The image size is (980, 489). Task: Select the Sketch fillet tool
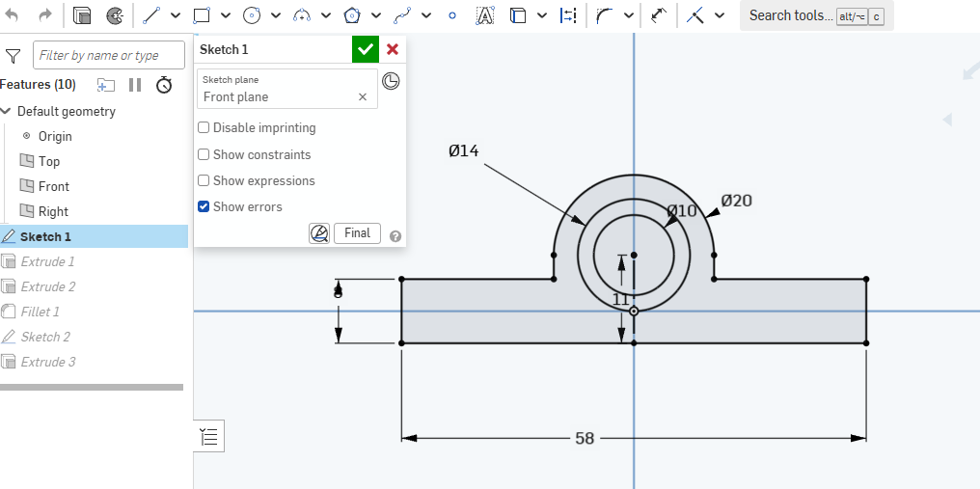point(605,15)
